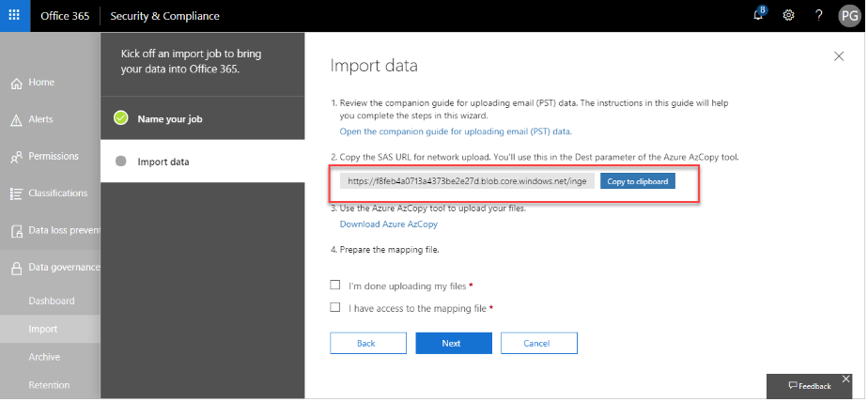Click the Back button
868x402 pixels.
tap(368, 344)
